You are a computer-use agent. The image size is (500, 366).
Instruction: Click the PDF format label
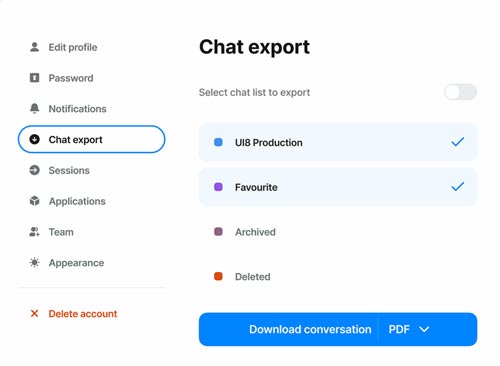click(399, 329)
